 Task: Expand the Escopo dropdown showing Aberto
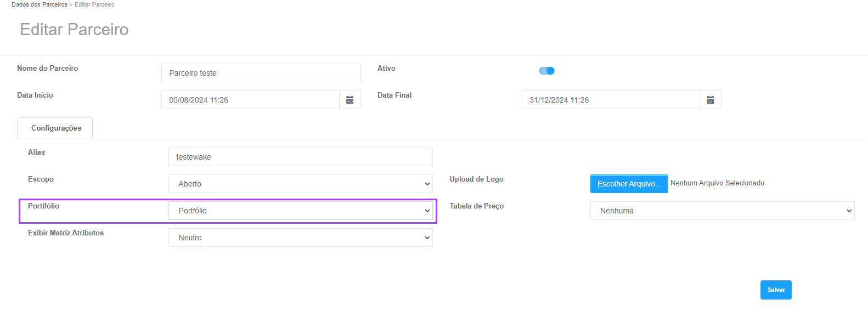click(x=300, y=184)
